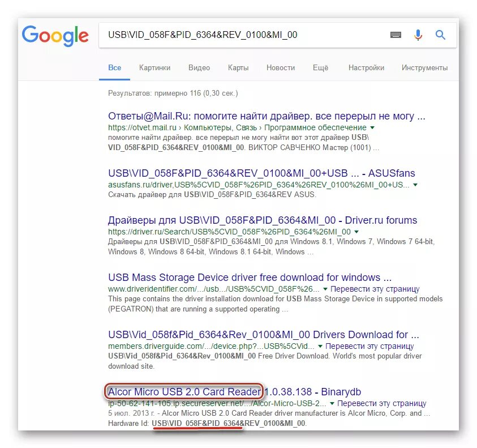The width and height of the screenshot is (477, 448).
Task: Select the Все tab
Action: coord(114,67)
